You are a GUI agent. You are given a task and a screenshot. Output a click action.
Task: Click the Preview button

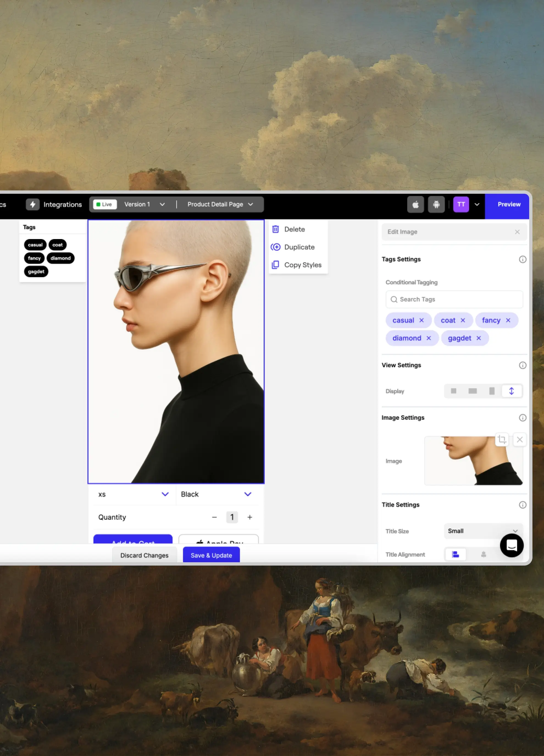[x=509, y=204]
